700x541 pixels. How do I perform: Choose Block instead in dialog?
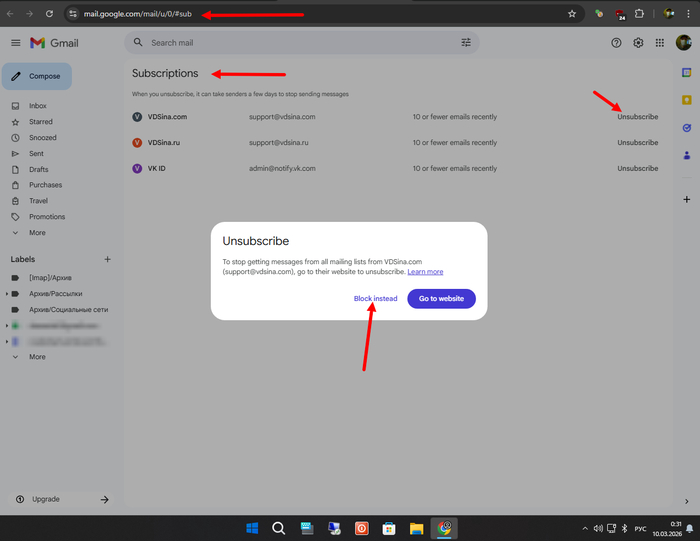tap(375, 299)
